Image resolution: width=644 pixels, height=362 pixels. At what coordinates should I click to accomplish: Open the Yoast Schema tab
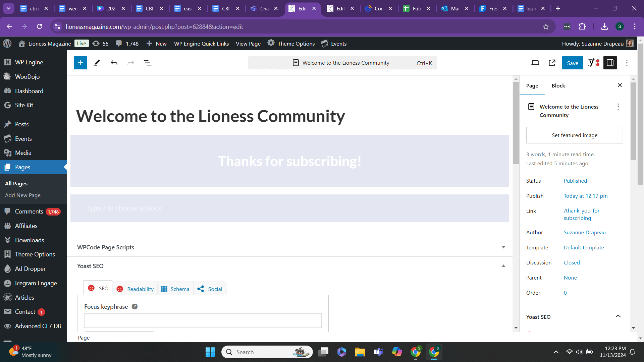175,289
